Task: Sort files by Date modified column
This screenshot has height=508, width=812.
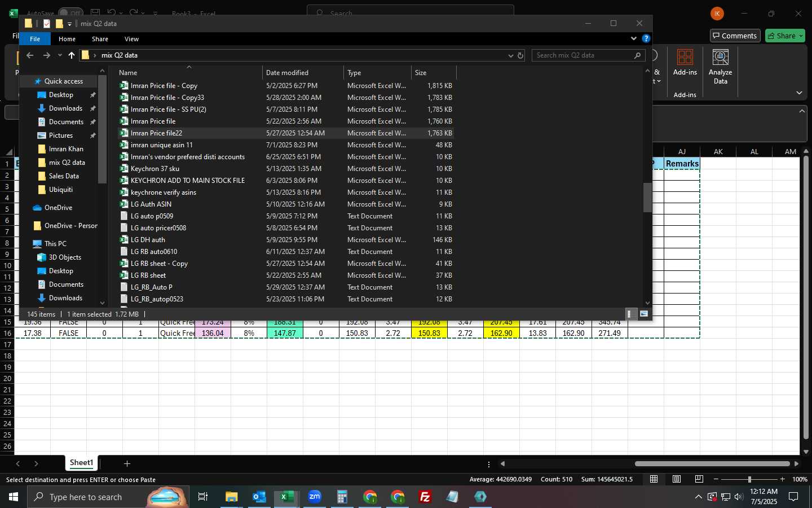Action: point(303,73)
